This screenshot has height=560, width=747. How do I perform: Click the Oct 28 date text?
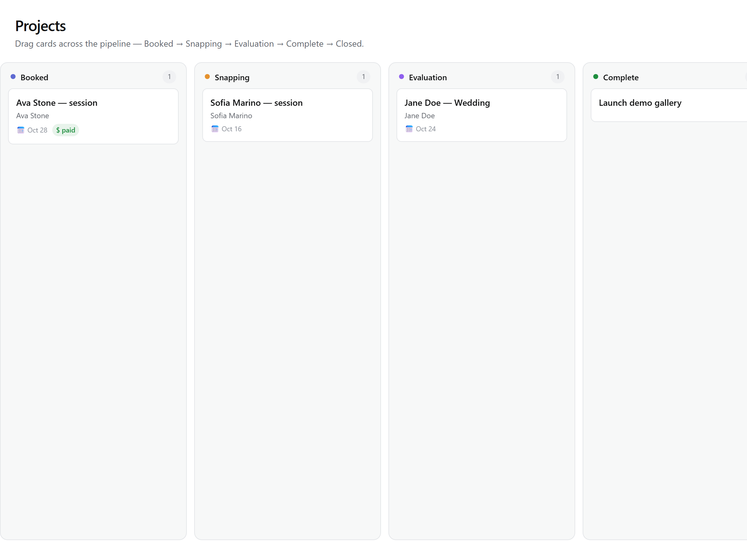coord(37,130)
